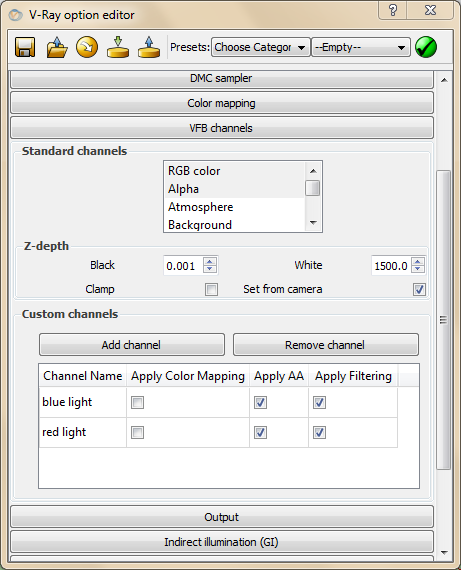The height and width of the screenshot is (570, 461).
Task: Click the icon with the blue up arrow
Action: 149,47
